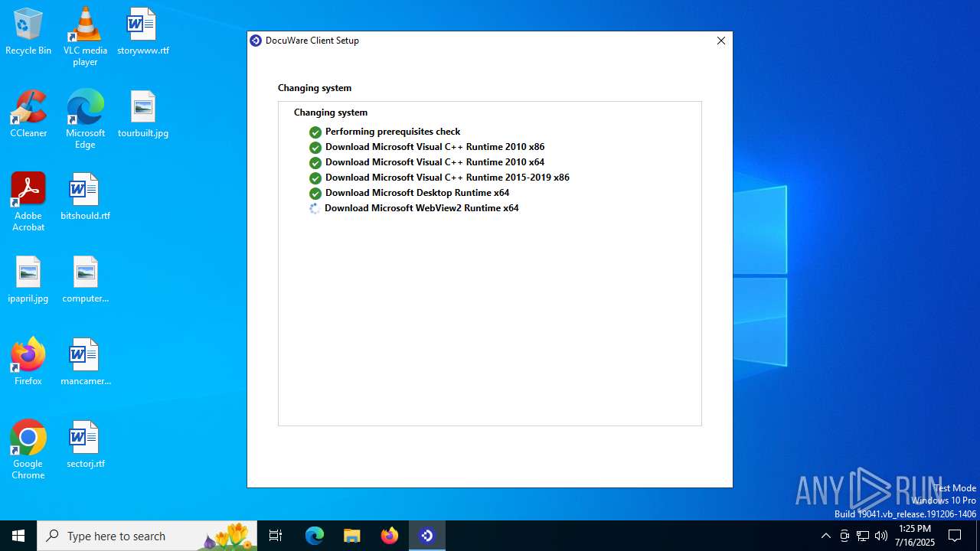This screenshot has height=551, width=980.
Task: Open the Windows Start menu
Action: click(18, 536)
